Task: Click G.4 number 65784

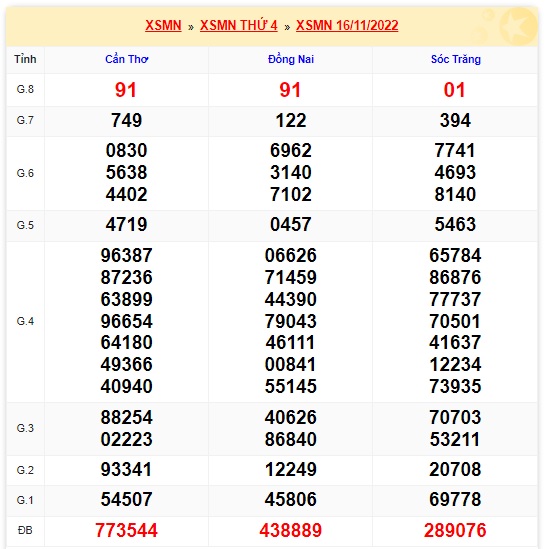Action: pyautogui.click(x=455, y=255)
